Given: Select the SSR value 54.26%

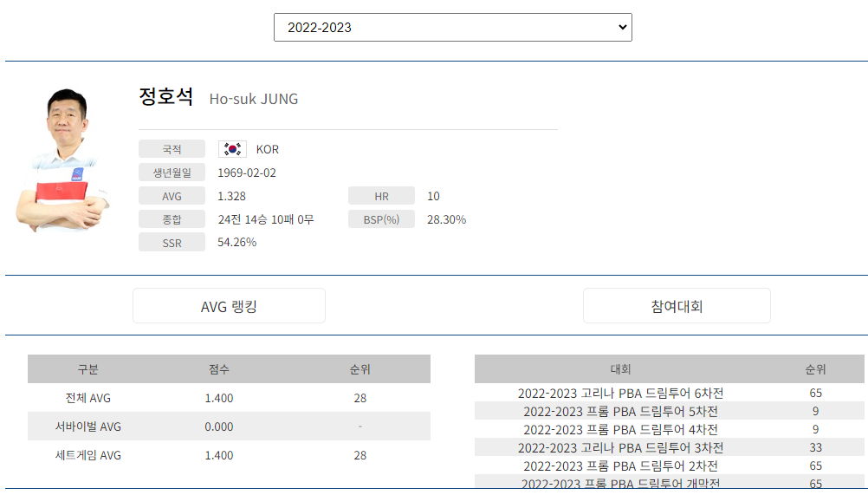Looking at the screenshot, I should point(237,242).
